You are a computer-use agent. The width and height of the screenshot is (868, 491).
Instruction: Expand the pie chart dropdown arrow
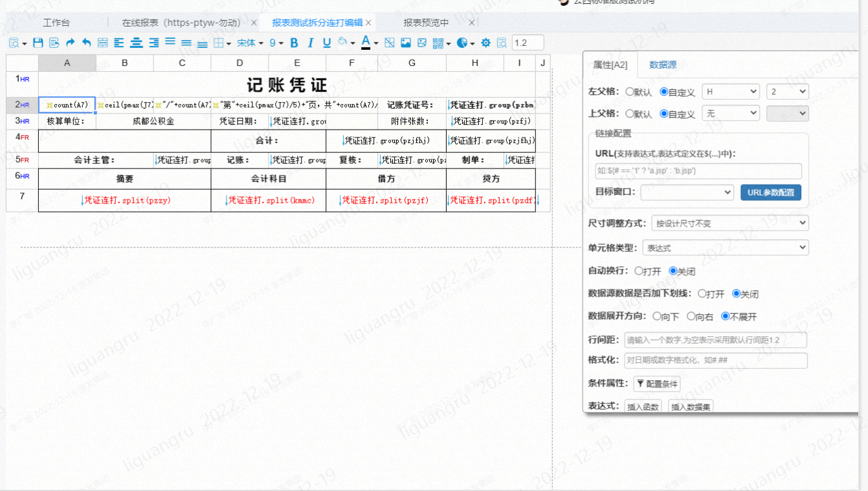tap(473, 43)
